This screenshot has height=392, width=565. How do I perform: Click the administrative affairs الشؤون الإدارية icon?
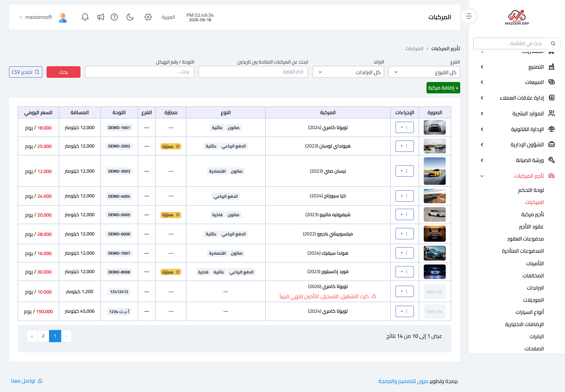coord(551,144)
